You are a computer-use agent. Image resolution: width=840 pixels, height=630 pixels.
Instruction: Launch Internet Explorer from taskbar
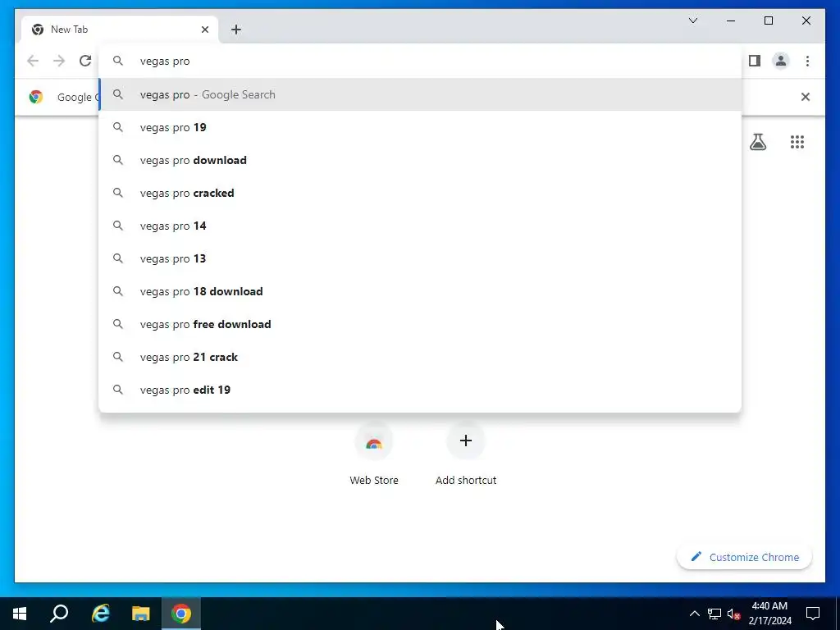(100, 614)
